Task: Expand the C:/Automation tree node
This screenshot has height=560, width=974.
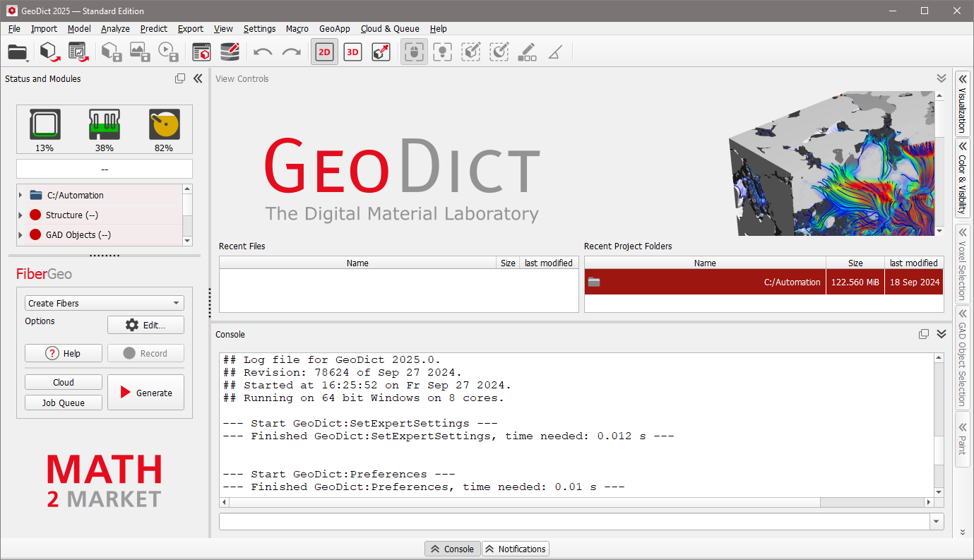Action: tap(20, 195)
